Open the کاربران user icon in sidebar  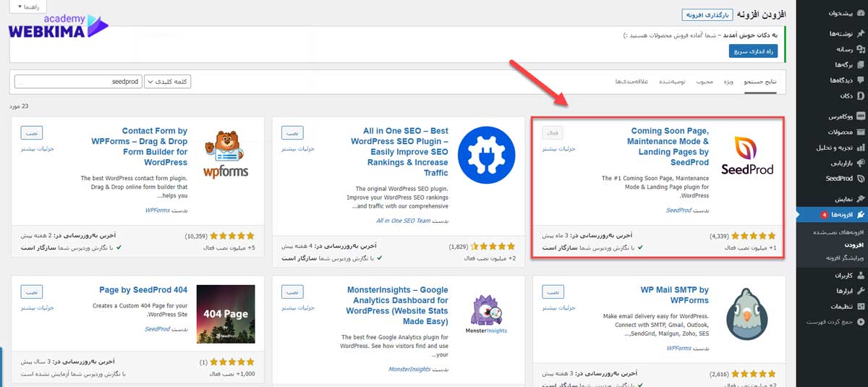(860, 276)
